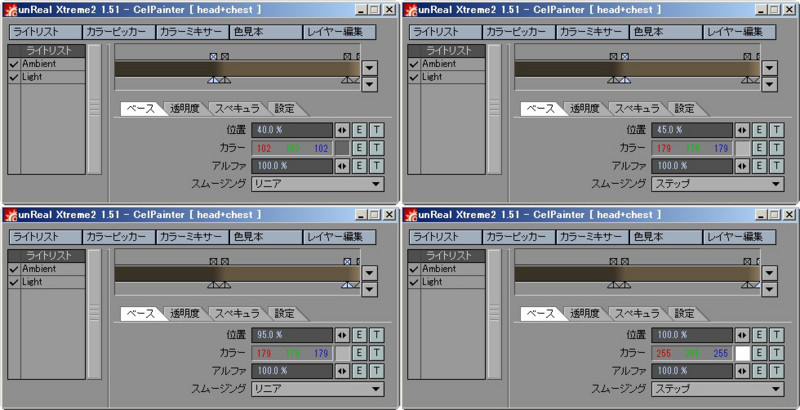Click the E button beside 位置 45.0 %

759,130
